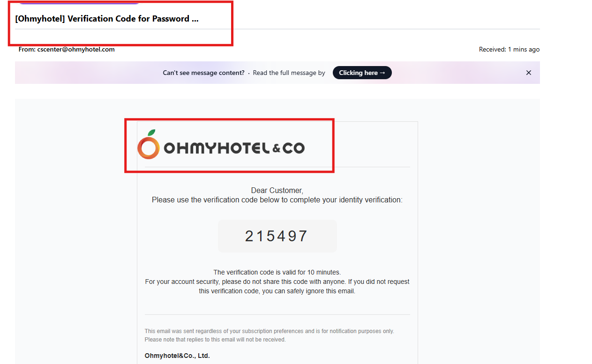
Task: Click the "Clicking here →" button
Action: click(362, 73)
